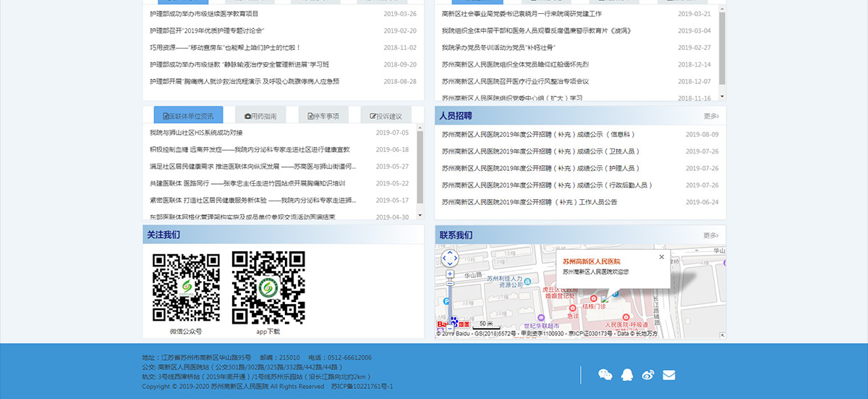Open 护理部成功举办市级继续医学教育项目 article

204,14
